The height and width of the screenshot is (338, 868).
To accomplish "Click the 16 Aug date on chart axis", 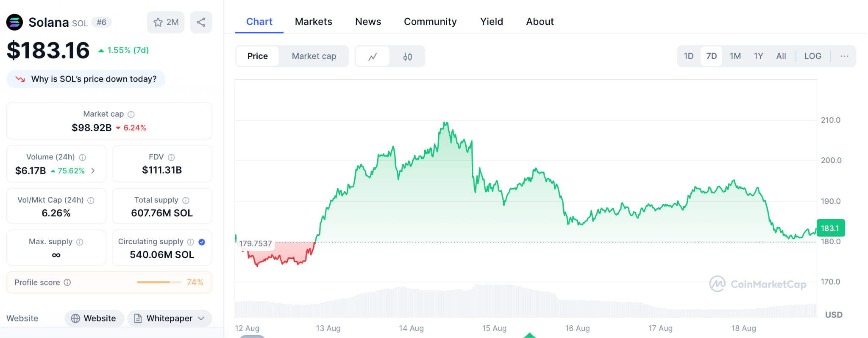I will [x=577, y=328].
